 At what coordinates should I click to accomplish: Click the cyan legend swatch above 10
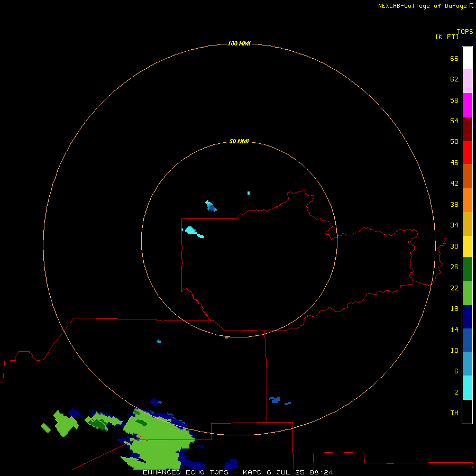(467, 388)
